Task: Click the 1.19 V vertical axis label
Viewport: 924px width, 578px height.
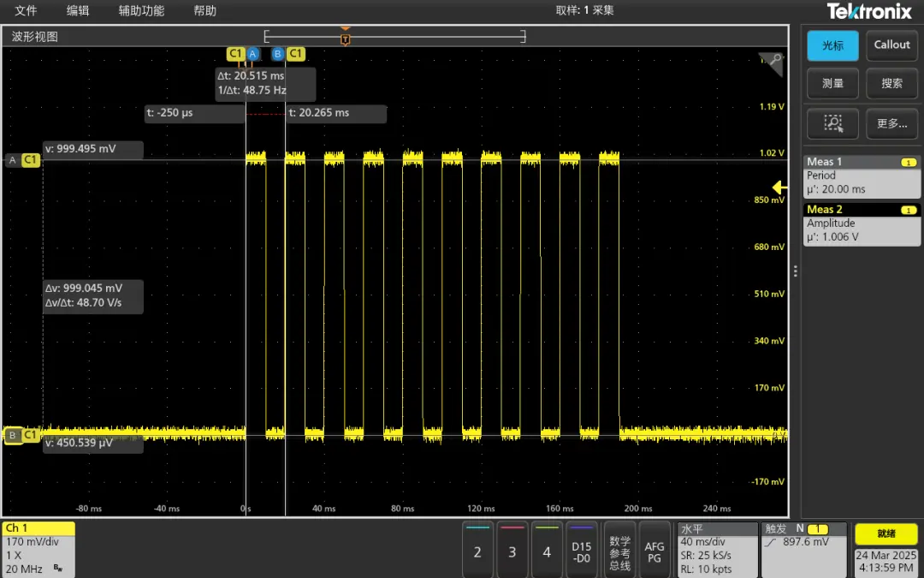Action: (x=772, y=107)
